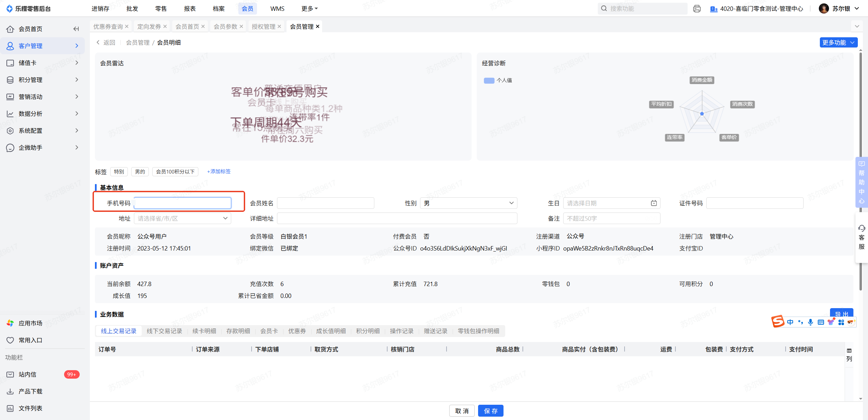This screenshot has height=420, width=868.
Task: Open 文件列表 from the function bar
Action: [30, 408]
